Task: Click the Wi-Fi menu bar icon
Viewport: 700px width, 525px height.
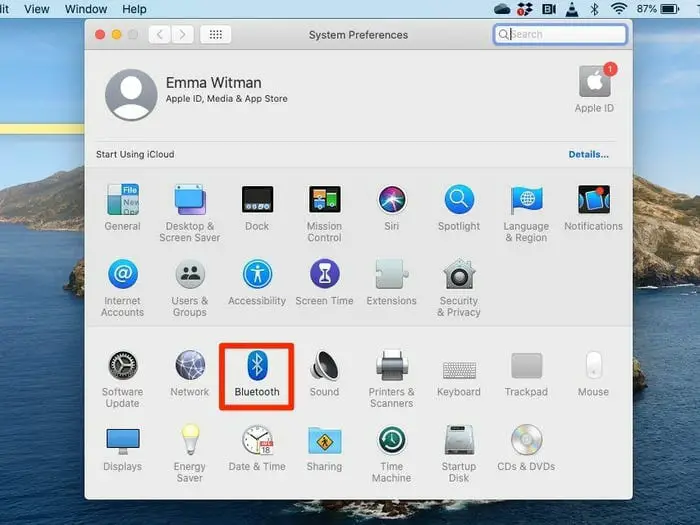Action: pos(618,9)
